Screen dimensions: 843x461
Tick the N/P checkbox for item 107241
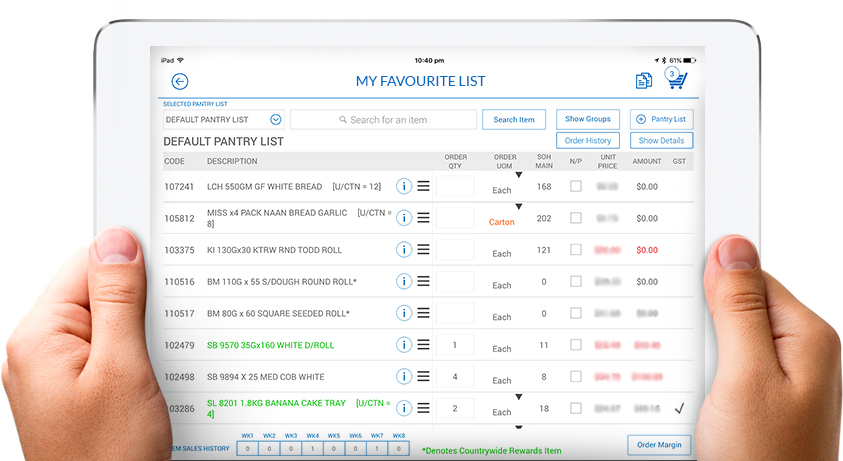click(576, 186)
